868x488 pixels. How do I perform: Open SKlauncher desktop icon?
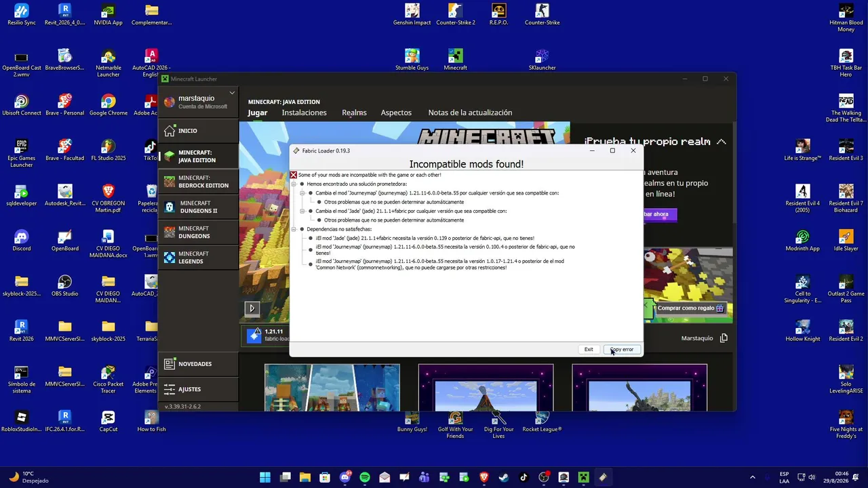(x=542, y=60)
